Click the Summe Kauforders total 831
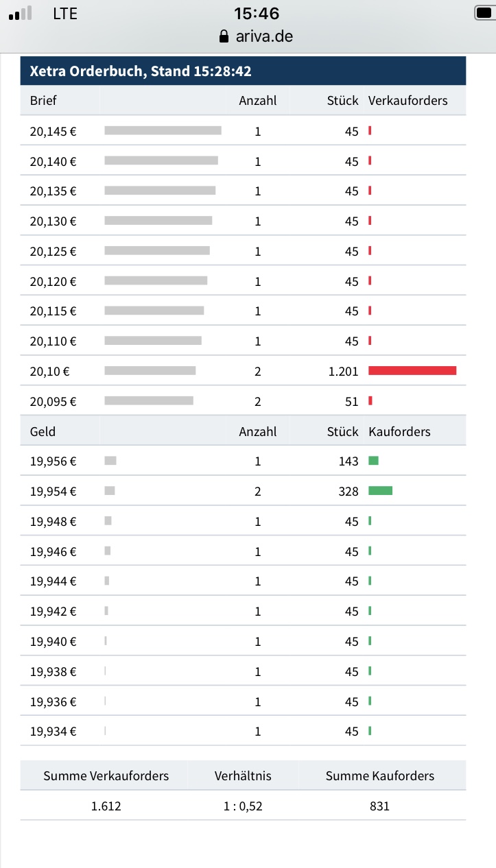Image resolution: width=496 pixels, height=868 pixels. pos(379,806)
